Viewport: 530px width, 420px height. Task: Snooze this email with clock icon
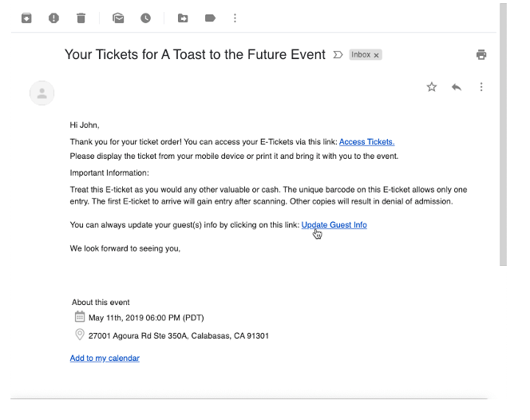click(x=145, y=18)
